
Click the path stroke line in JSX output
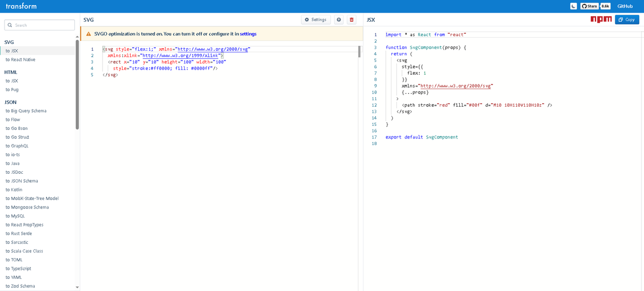pos(477,105)
